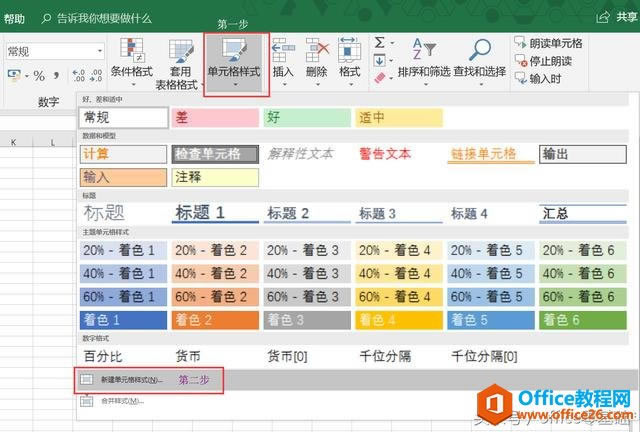Choose 新建单元格样式 menu entry
640x432 pixels.
point(120,380)
